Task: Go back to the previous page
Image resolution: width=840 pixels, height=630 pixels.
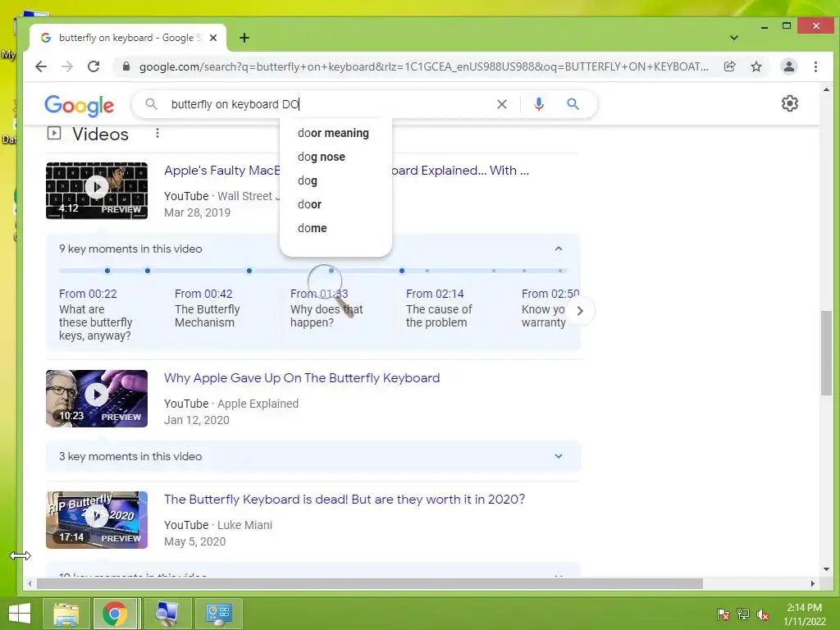Action: (x=41, y=66)
